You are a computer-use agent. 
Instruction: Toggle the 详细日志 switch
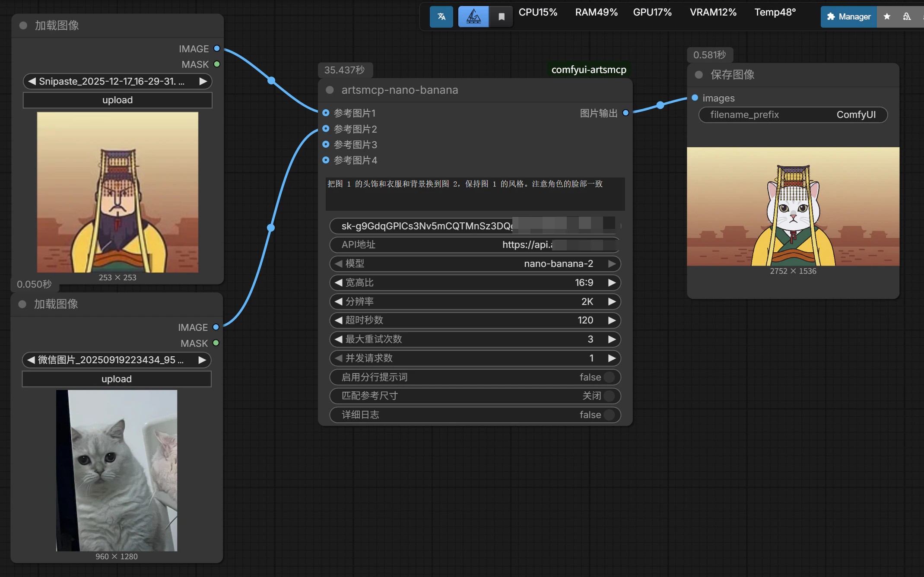pyautogui.click(x=609, y=415)
